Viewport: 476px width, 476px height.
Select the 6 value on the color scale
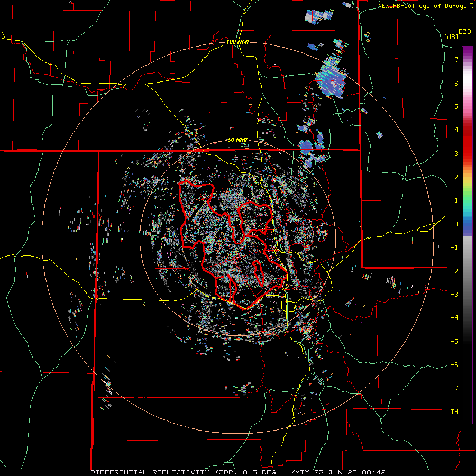click(456, 83)
